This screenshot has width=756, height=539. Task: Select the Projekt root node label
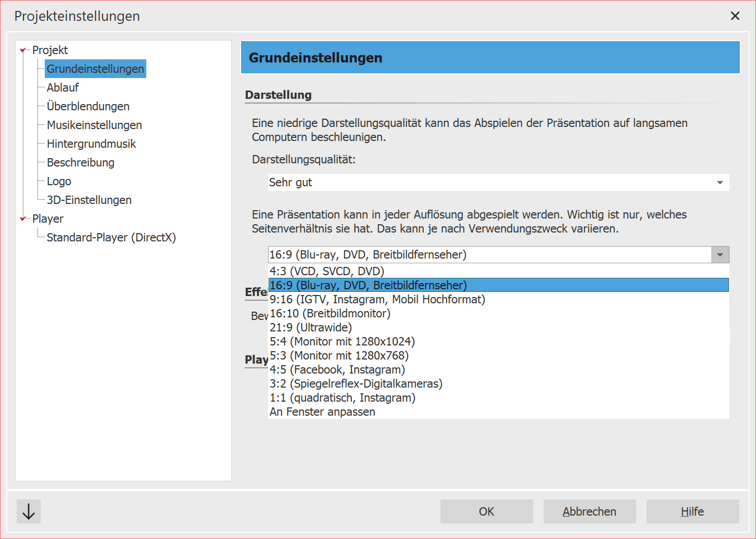click(50, 50)
